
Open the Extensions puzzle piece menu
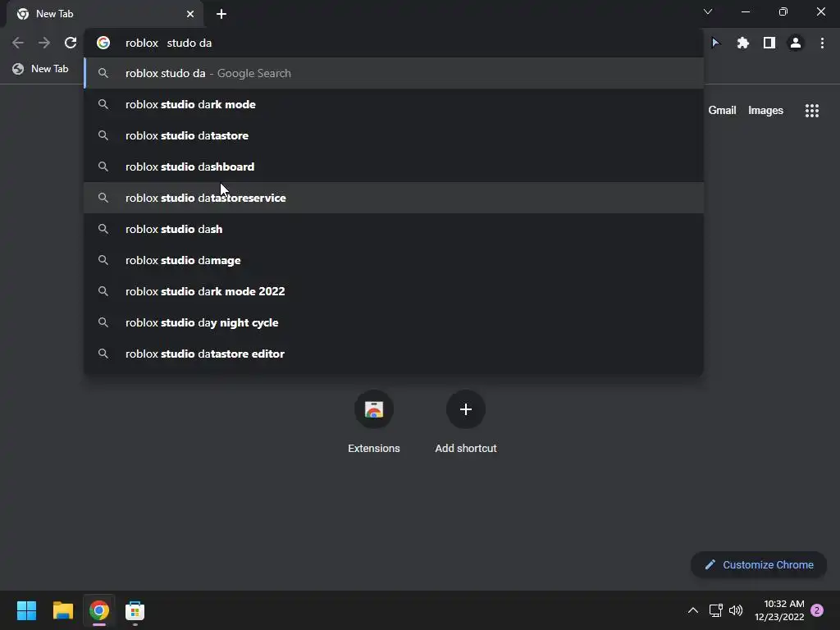(743, 43)
